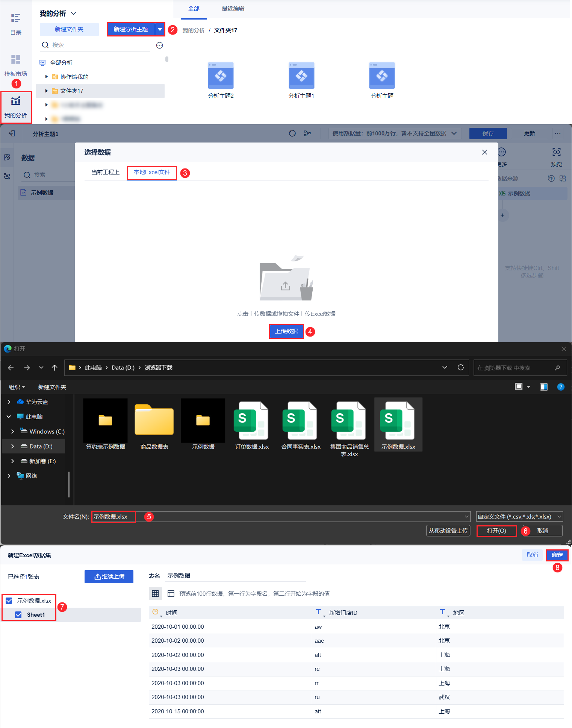572x728 pixels.
Task: Toggle the preview pane icon
Action: pyautogui.click(x=543, y=387)
